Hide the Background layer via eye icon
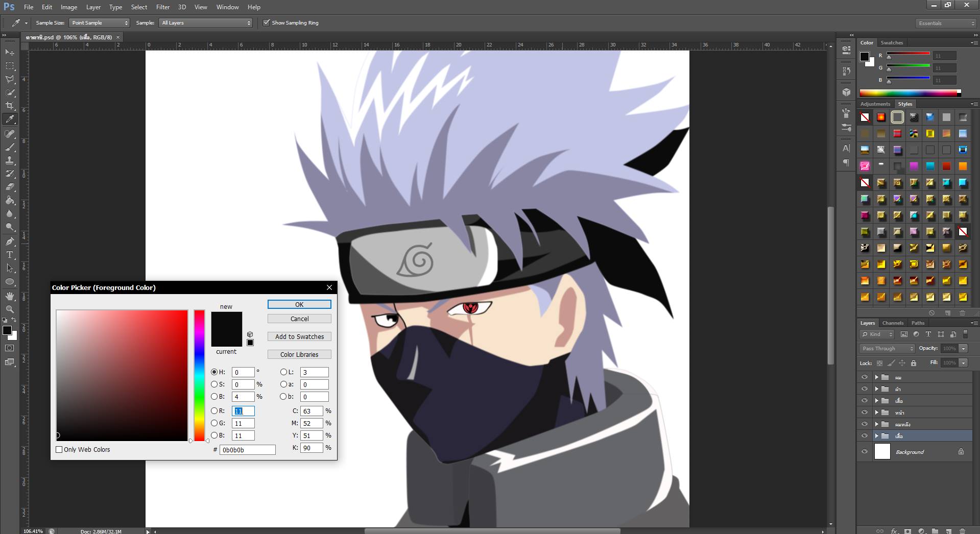Image resolution: width=980 pixels, height=534 pixels. 865,452
